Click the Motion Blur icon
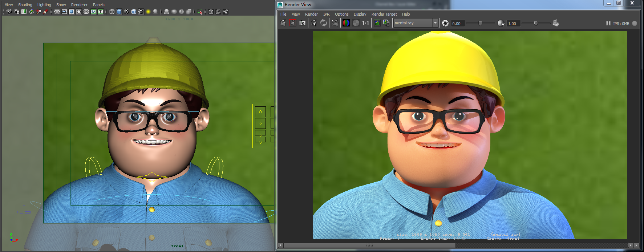Viewport: 644px width, 252px height. coord(174,12)
